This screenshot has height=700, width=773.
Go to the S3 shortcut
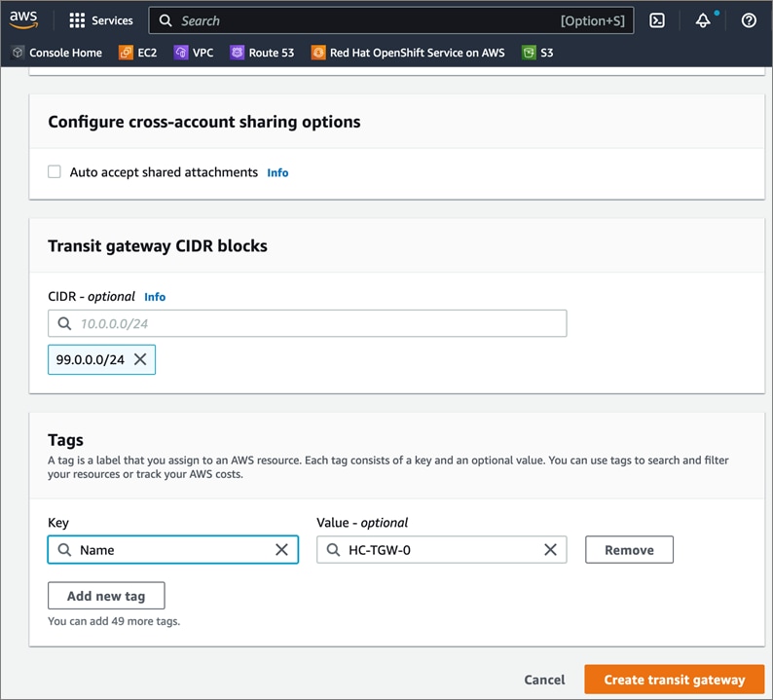click(x=547, y=53)
